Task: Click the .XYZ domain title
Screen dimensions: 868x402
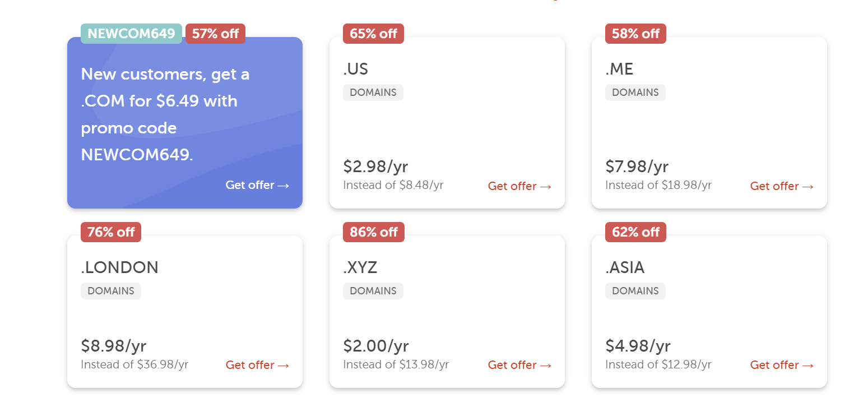Action: click(360, 267)
